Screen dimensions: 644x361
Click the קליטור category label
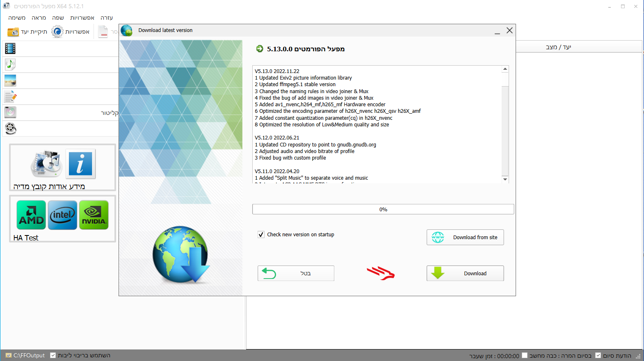[110, 112]
